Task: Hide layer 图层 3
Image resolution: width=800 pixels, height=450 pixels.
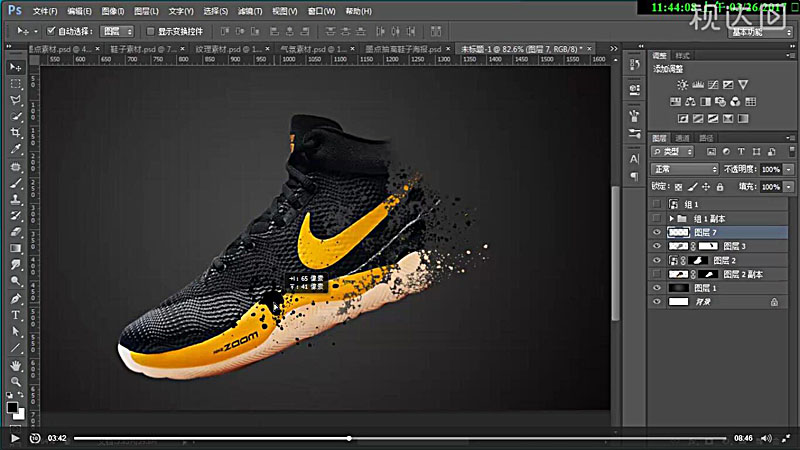Action: point(657,246)
